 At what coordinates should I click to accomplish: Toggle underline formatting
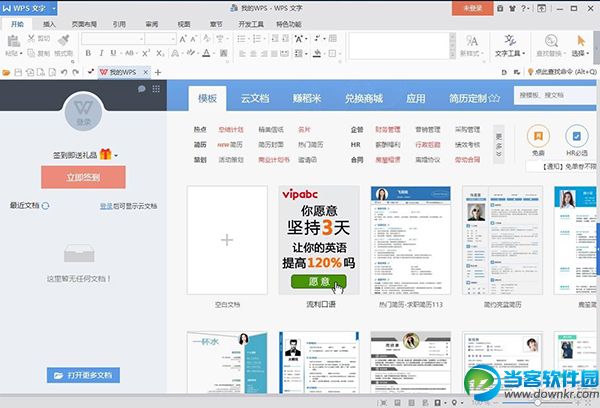coord(113,53)
